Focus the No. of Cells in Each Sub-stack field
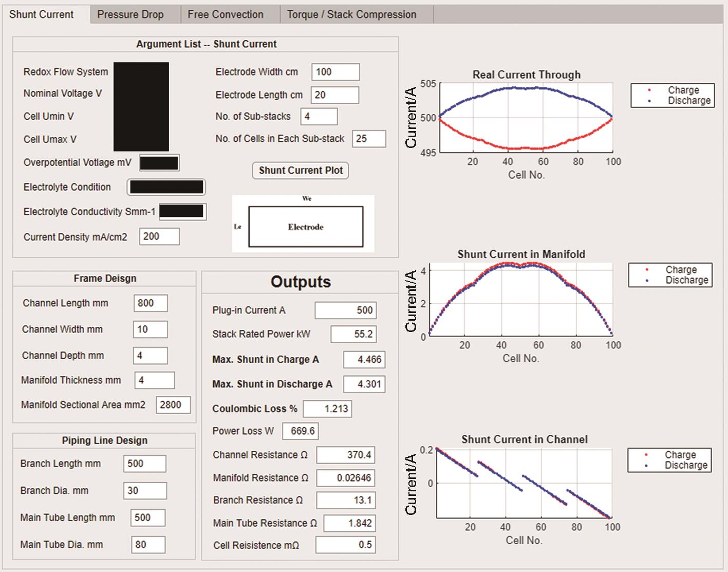This screenshot has height=572, width=728. pos(369,139)
